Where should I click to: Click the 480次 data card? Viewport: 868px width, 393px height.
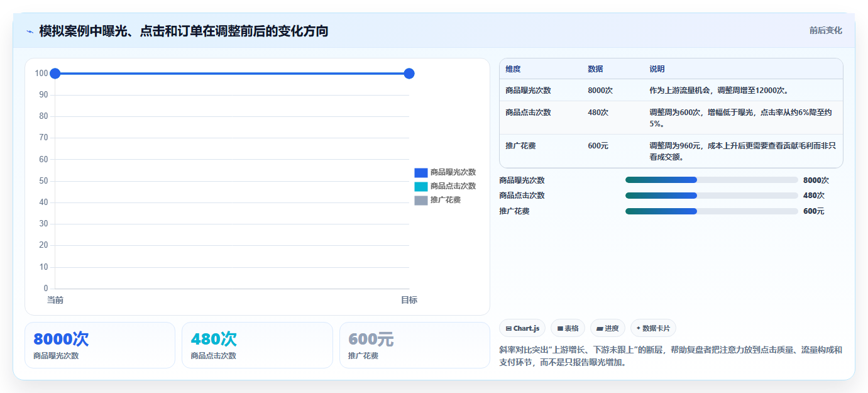click(257, 345)
